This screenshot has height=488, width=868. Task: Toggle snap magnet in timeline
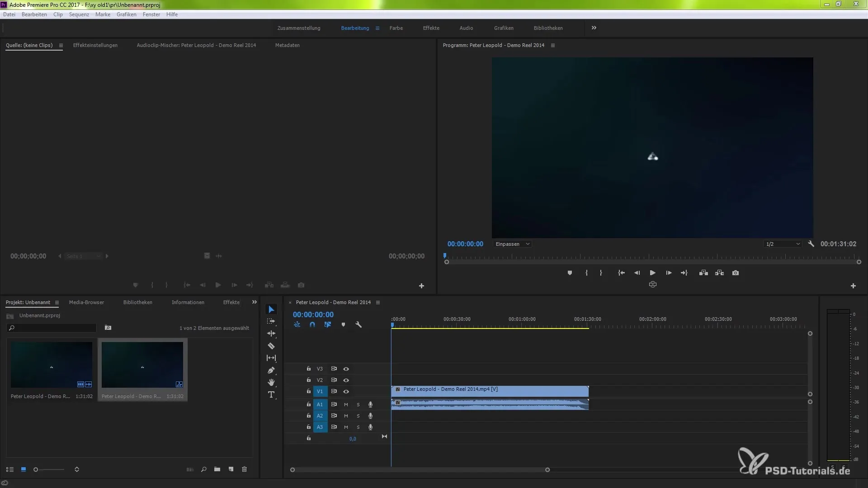coord(312,325)
